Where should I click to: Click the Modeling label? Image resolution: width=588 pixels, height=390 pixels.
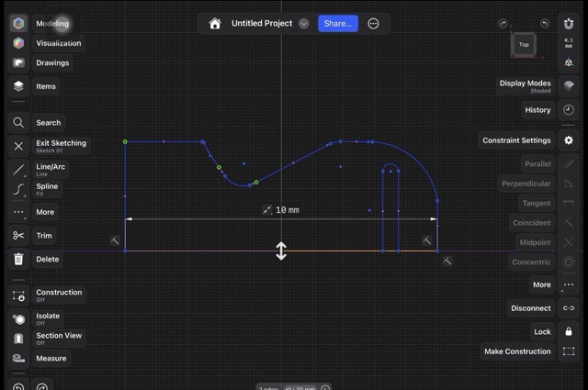click(x=52, y=23)
